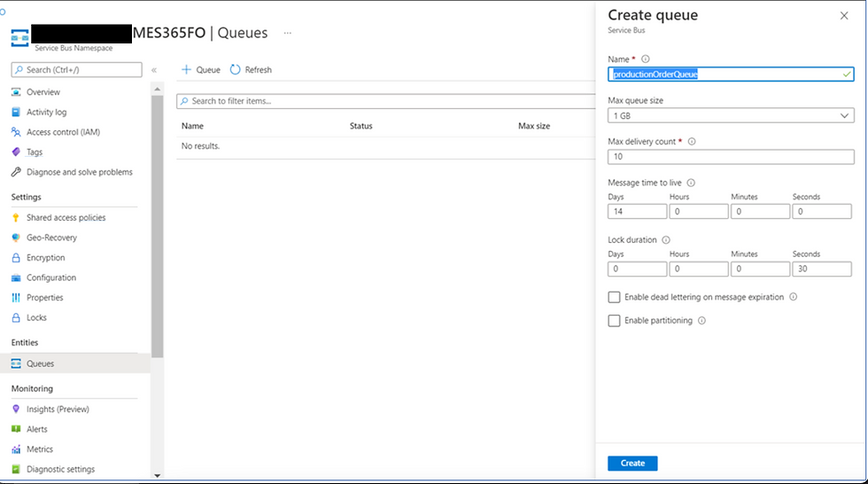The height and width of the screenshot is (484, 868).
Task: Go to Activity log
Action: 46,112
